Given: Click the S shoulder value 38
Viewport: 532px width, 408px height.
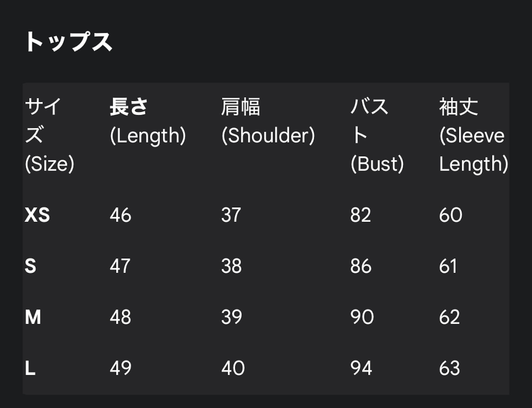Looking at the screenshot, I should [232, 266].
